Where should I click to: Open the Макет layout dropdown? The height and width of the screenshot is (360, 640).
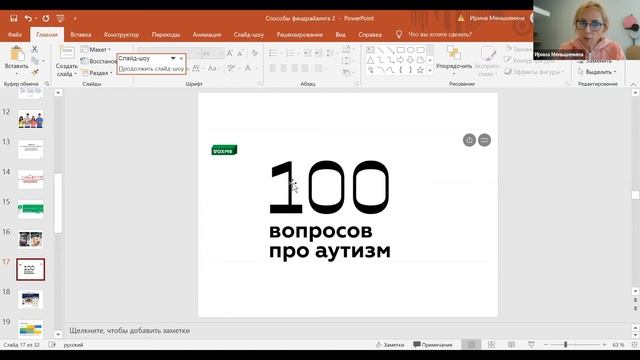tap(96, 49)
